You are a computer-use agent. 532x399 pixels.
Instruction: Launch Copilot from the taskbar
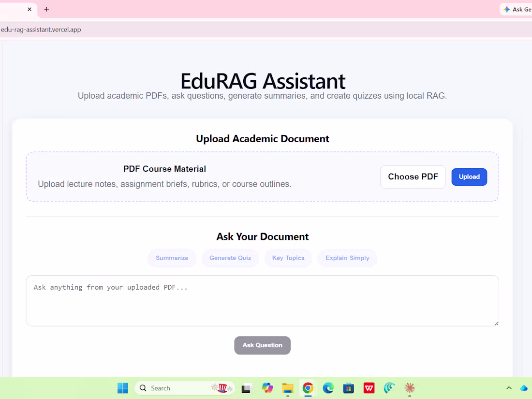click(267, 388)
